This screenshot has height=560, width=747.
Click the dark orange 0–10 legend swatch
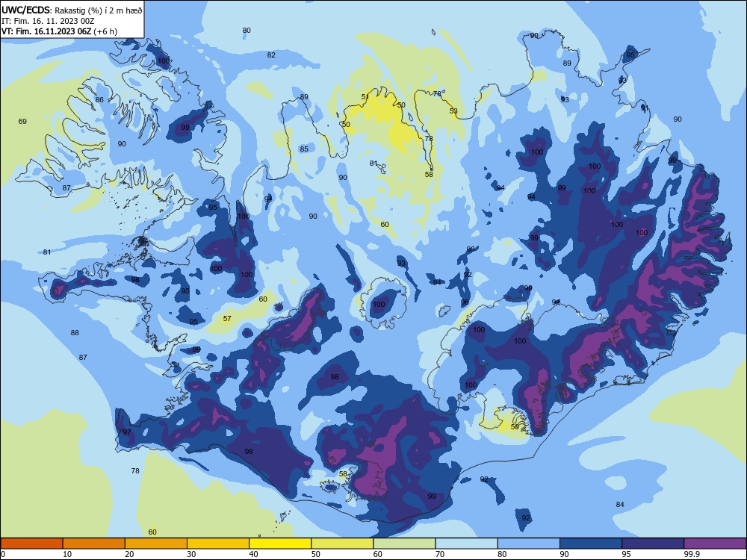click(31, 544)
